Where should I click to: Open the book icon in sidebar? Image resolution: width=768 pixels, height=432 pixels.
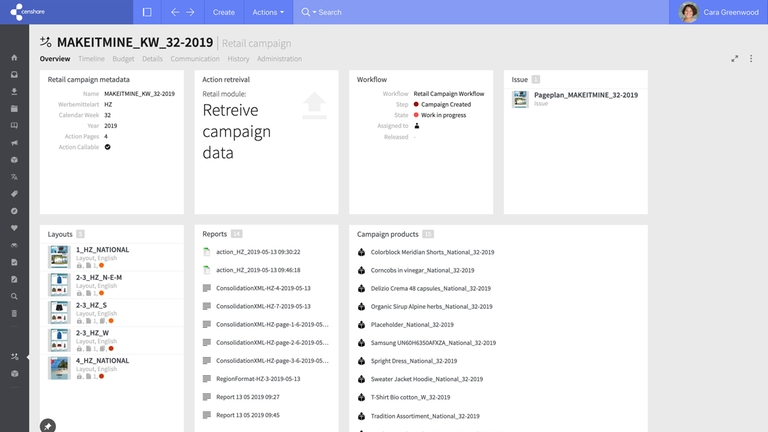pyautogui.click(x=14, y=125)
